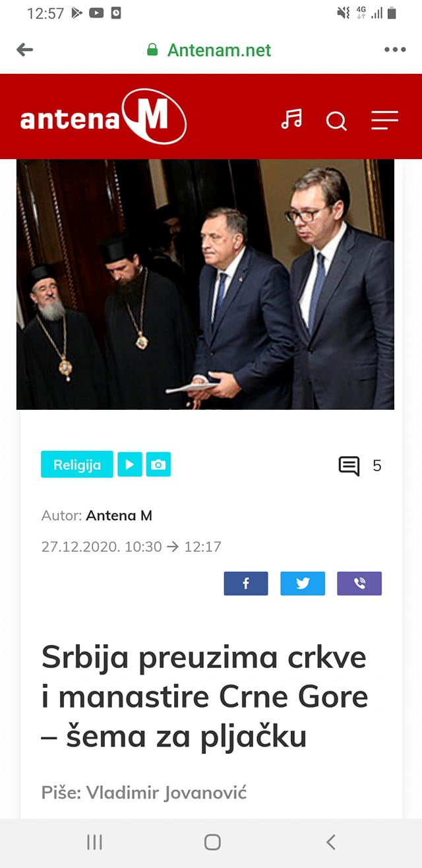This screenshot has width=422, height=868.
Task: Go to Antena M logo homepage
Action: pos(103,117)
